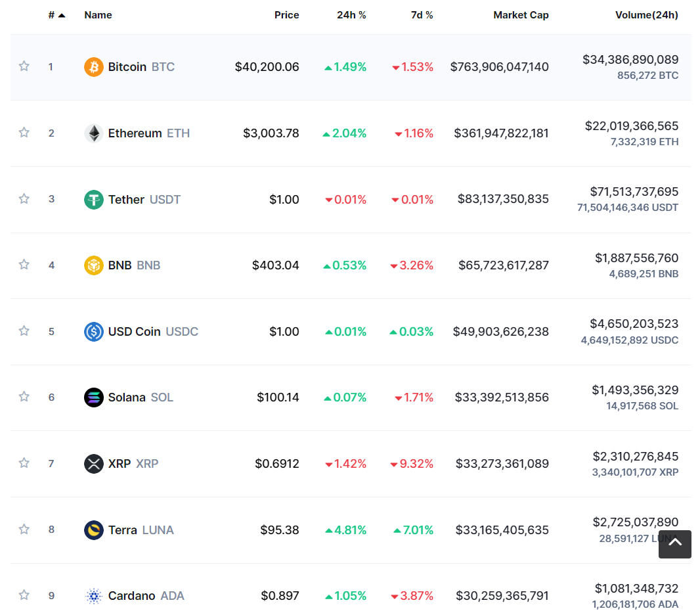Click the Ethereum diamond logo icon
The image size is (700, 613).
click(x=94, y=133)
